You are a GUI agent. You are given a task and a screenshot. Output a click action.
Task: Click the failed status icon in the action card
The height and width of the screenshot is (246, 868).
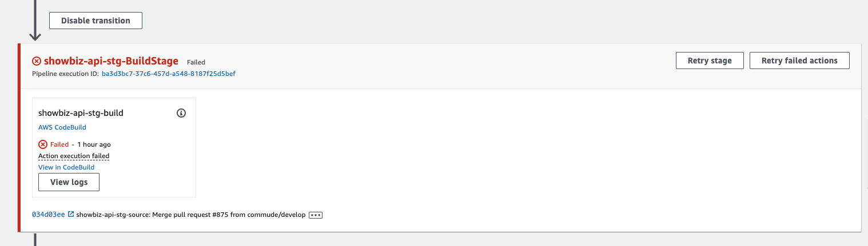tap(43, 144)
